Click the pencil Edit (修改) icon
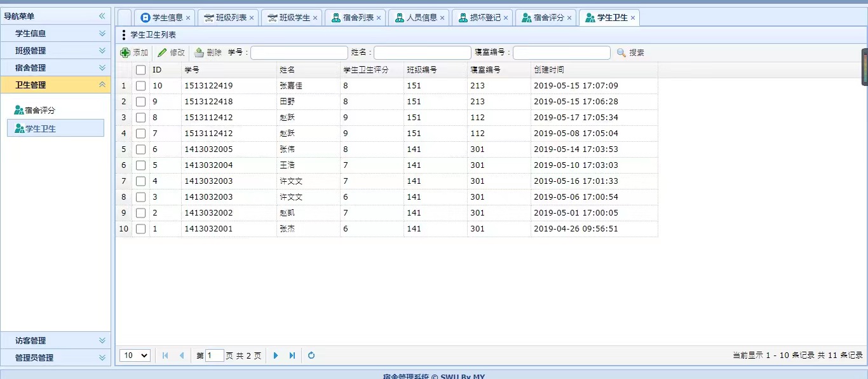The image size is (868, 379). 162,53
